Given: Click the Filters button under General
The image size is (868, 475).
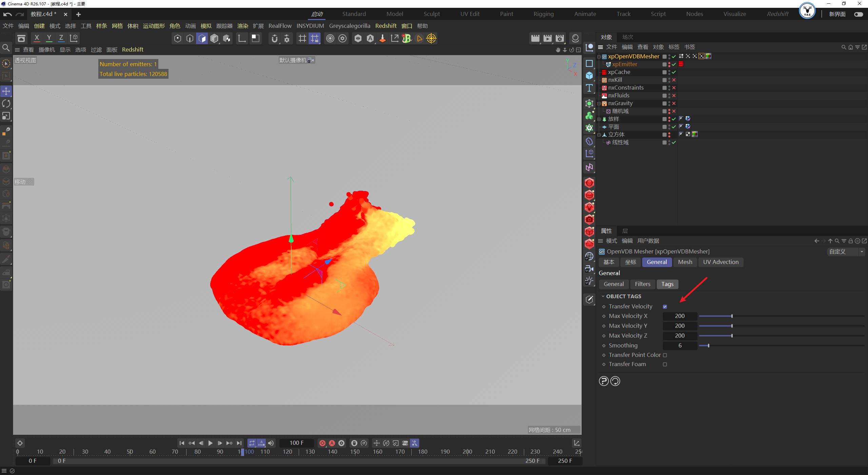Looking at the screenshot, I should [642, 284].
